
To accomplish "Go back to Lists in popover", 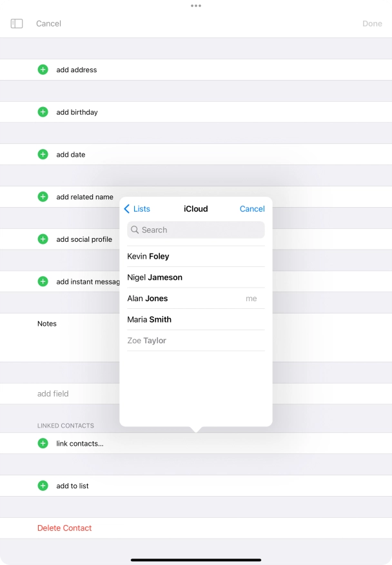I will point(137,209).
